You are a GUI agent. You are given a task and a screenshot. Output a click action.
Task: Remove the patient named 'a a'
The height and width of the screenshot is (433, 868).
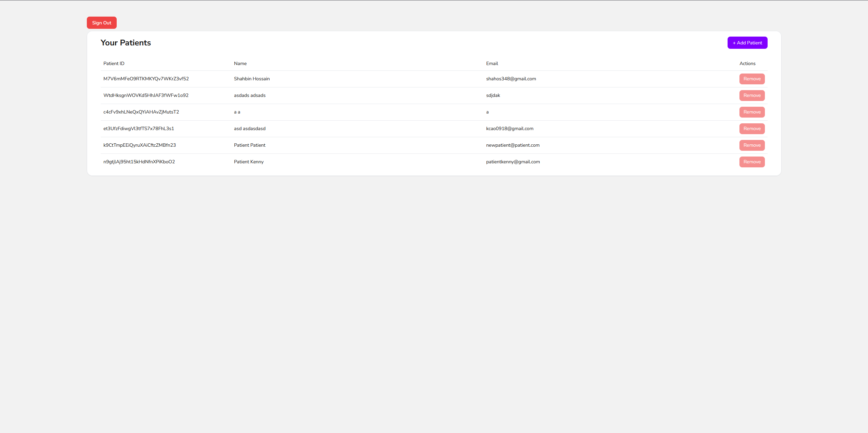pyautogui.click(x=752, y=112)
